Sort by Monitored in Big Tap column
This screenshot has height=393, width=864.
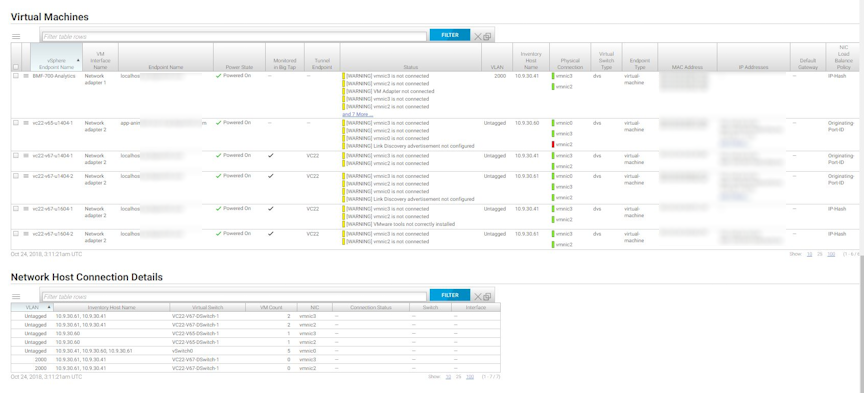coord(285,57)
